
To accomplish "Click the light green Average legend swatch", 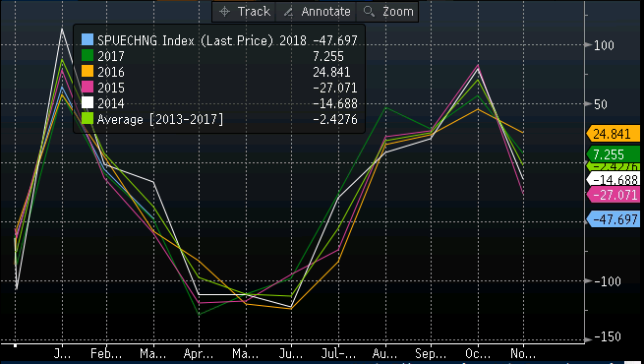I will coord(88,119).
